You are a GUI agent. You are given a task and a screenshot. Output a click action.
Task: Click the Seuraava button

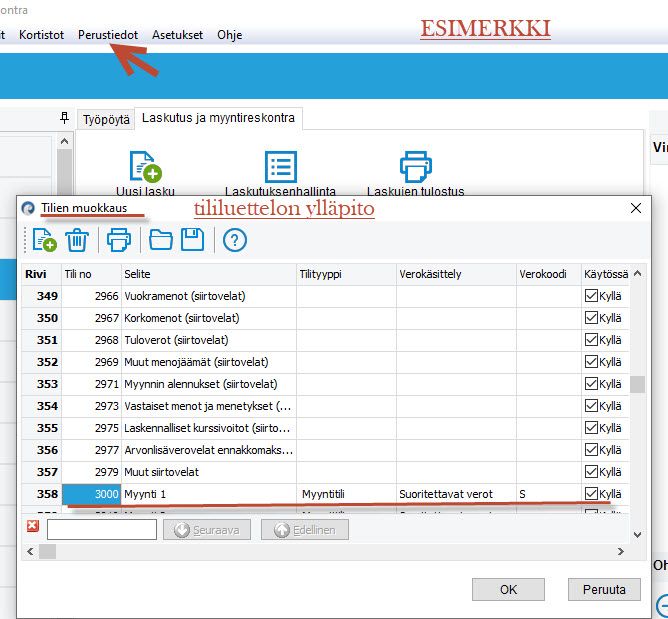click(207, 530)
